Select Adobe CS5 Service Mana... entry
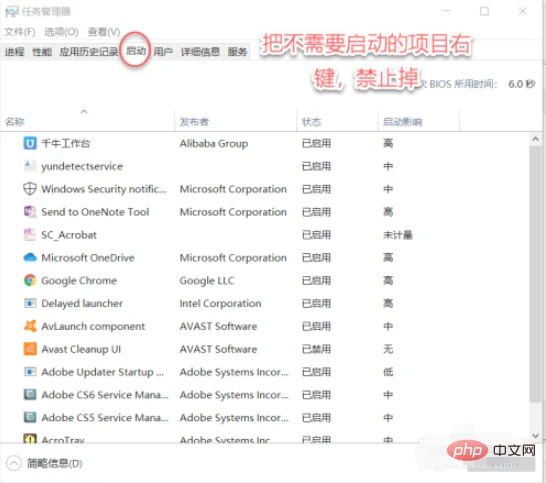The image size is (546, 483). click(104, 418)
